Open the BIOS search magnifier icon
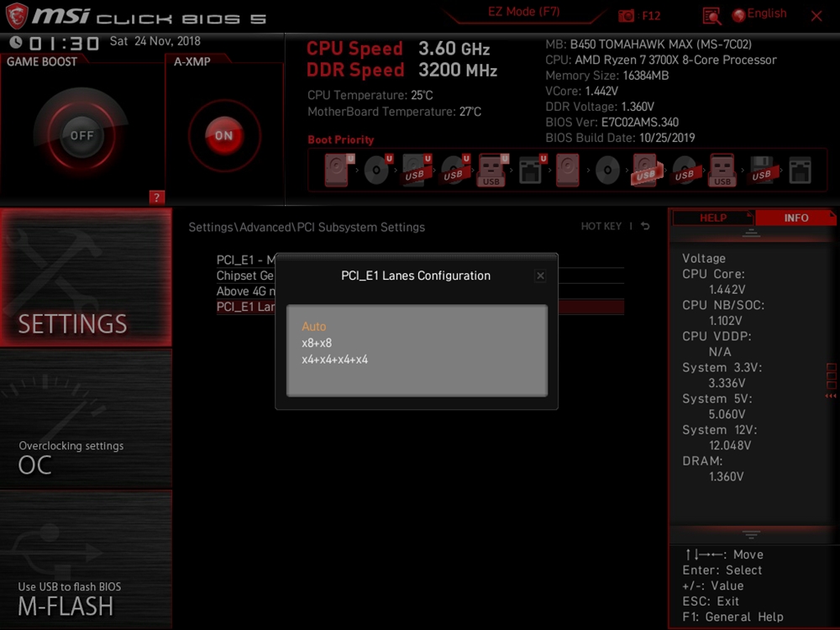Screen dimensions: 840x630 pyautogui.click(x=711, y=15)
